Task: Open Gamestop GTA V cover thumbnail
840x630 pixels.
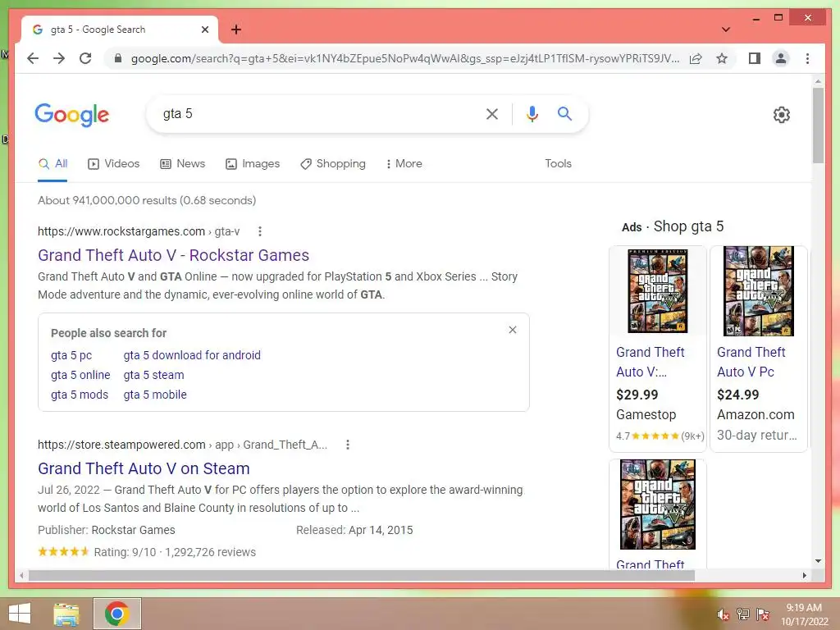Action: click(x=657, y=291)
